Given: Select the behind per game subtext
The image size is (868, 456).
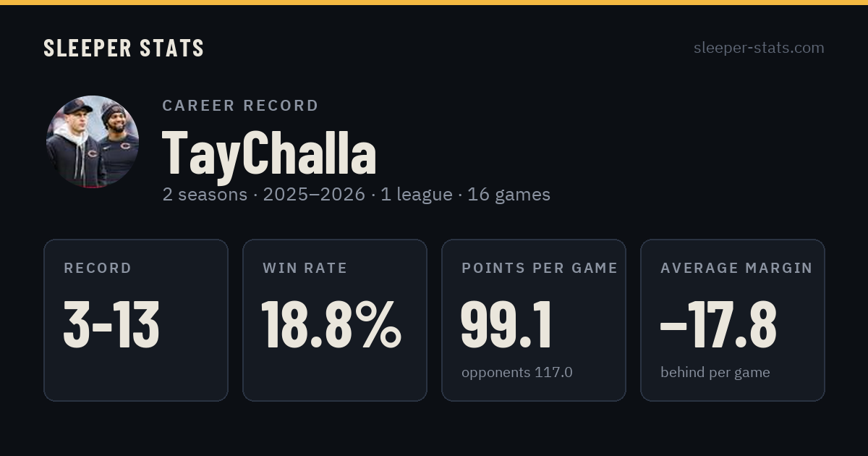Looking at the screenshot, I should coord(715,372).
